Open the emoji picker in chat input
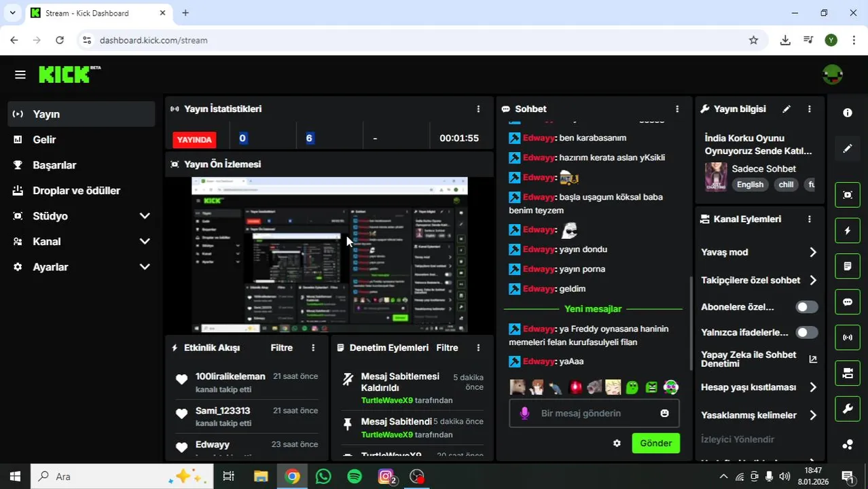 [664, 413]
